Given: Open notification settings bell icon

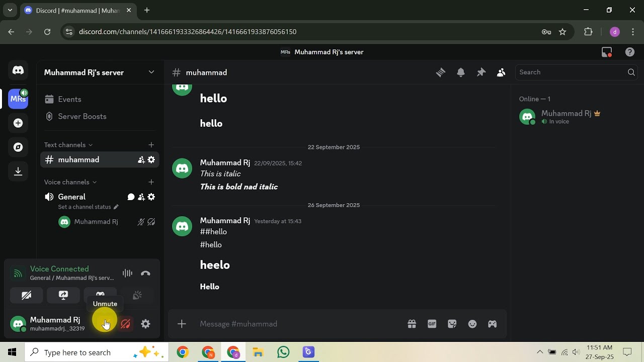Looking at the screenshot, I should [x=461, y=72].
